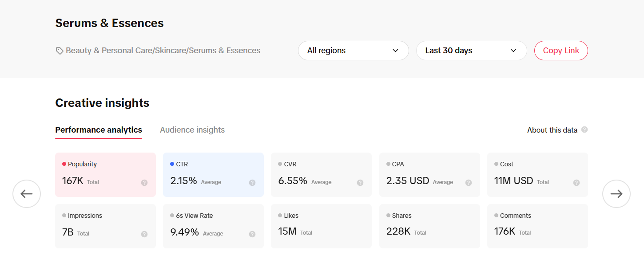The height and width of the screenshot is (267, 644).
Task: View the CVR explanation icon
Action: tap(360, 182)
